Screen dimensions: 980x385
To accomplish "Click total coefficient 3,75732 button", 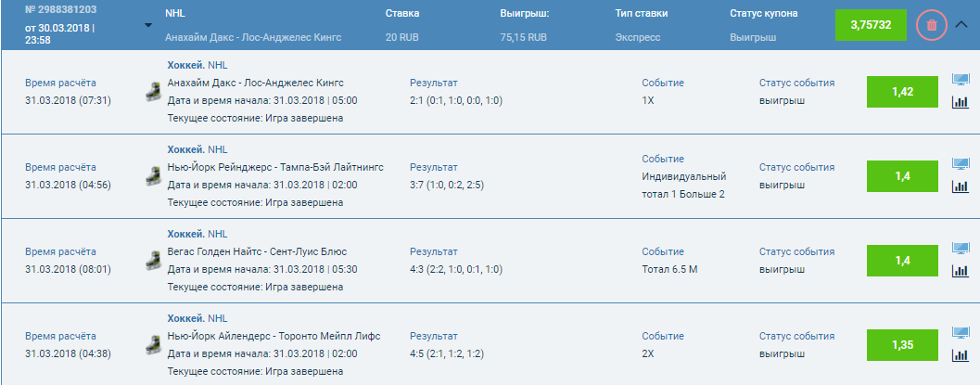I will 871,25.
